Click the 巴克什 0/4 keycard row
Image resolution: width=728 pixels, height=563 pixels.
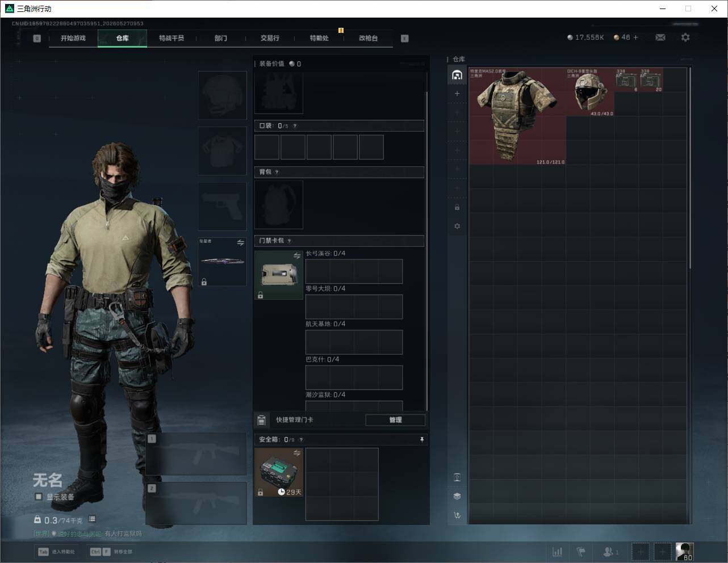(354, 377)
